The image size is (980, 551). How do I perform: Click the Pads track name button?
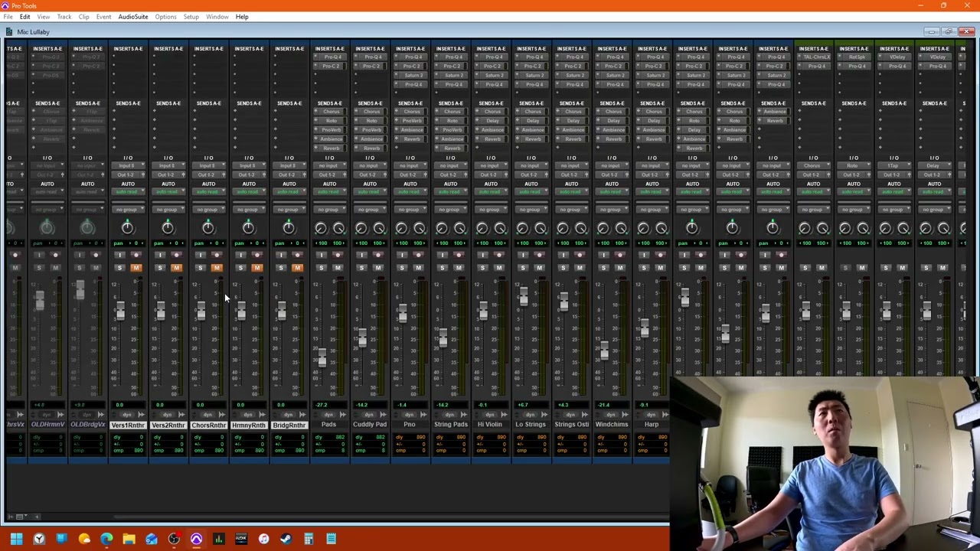[329, 425]
